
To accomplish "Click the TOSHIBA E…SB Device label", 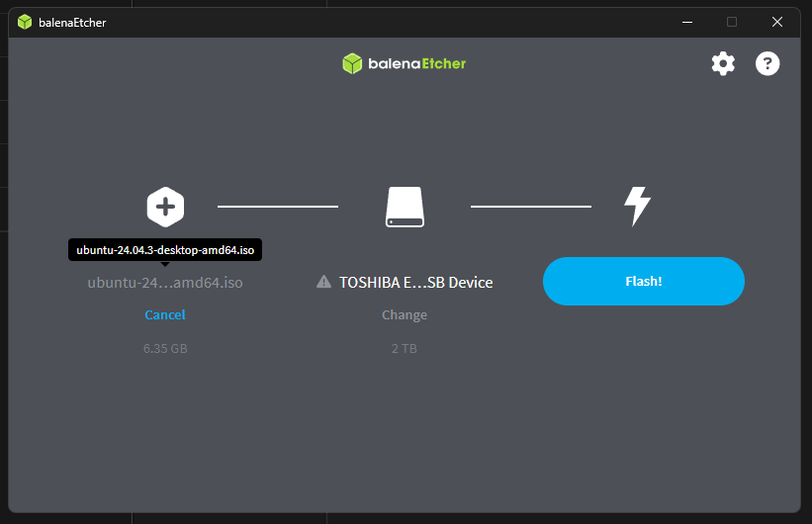I will [x=415, y=282].
